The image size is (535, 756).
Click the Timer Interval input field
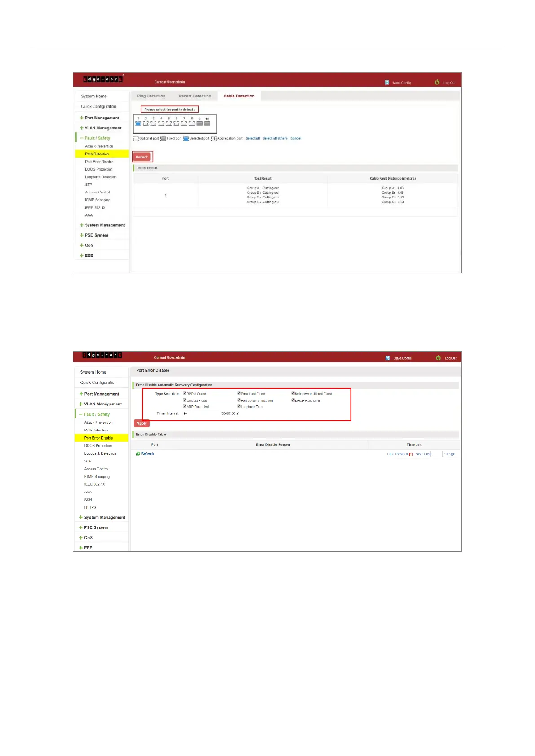[201, 413]
